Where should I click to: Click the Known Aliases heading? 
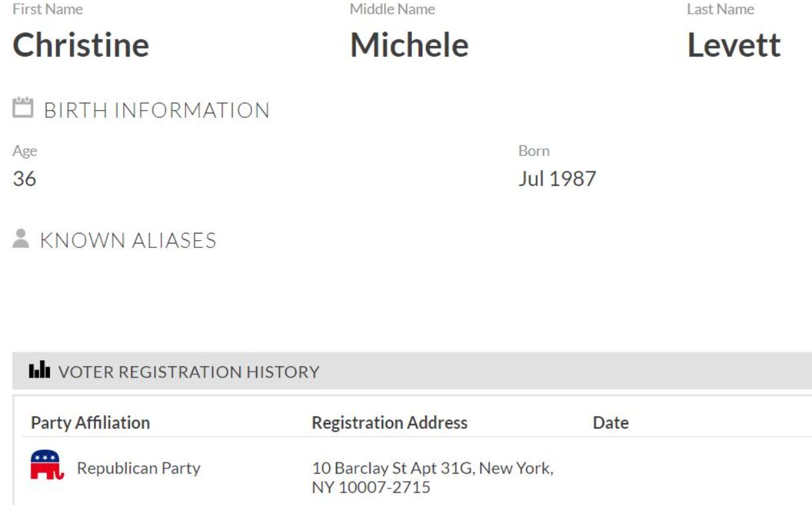[x=128, y=240]
